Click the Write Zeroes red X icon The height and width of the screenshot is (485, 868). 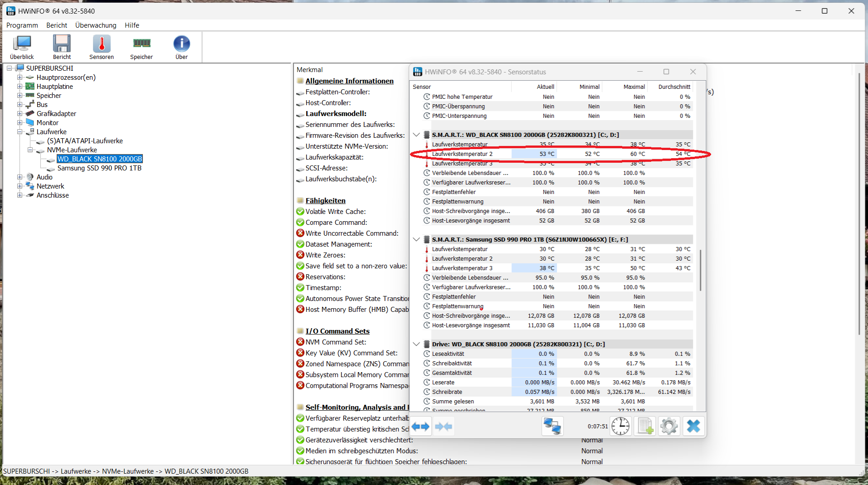(300, 255)
